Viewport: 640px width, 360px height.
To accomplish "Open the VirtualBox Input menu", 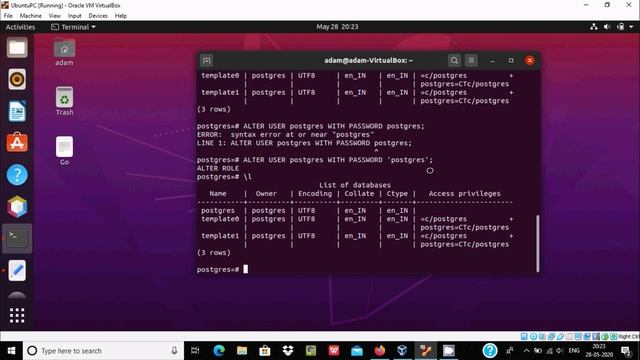I will point(74,16).
